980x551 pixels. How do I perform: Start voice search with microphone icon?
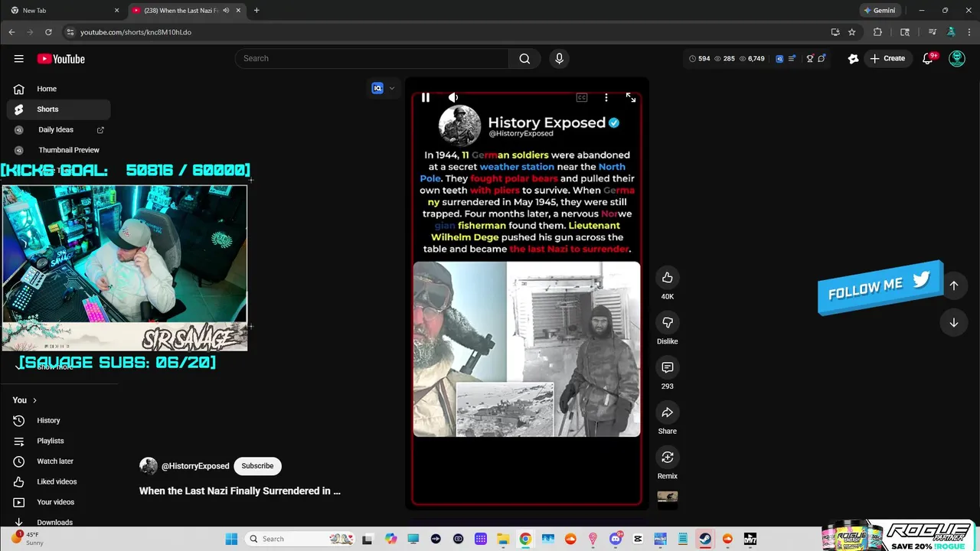[x=559, y=59]
